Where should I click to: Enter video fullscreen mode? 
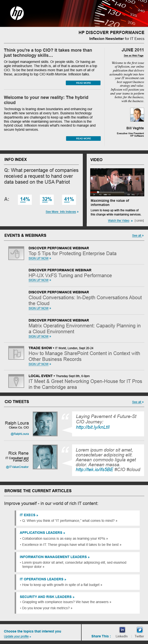pyautogui.click(x=142, y=194)
